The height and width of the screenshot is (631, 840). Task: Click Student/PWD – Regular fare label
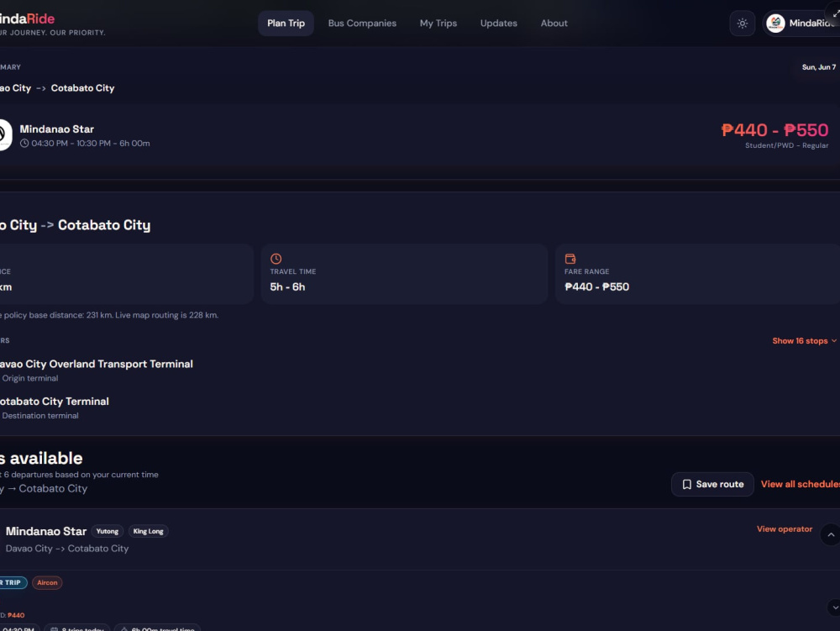click(786, 145)
